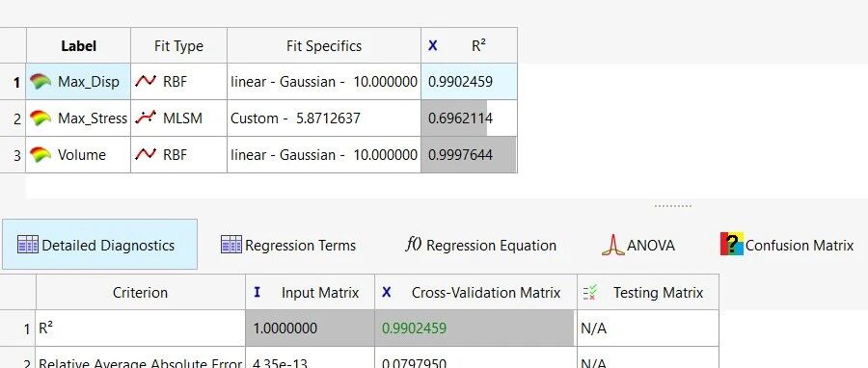This screenshot has height=368, width=868.
Task: Select row header 2 in fit table
Action: pos(13,118)
